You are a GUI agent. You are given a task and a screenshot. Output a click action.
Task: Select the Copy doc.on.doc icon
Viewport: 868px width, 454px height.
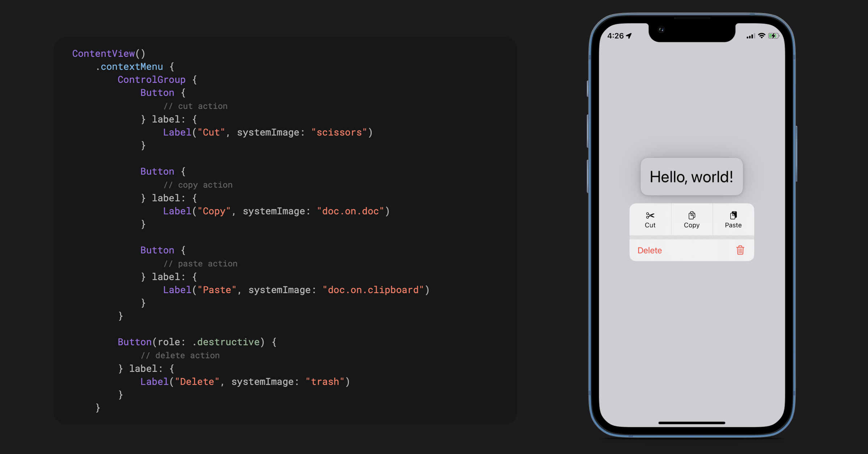[691, 215]
